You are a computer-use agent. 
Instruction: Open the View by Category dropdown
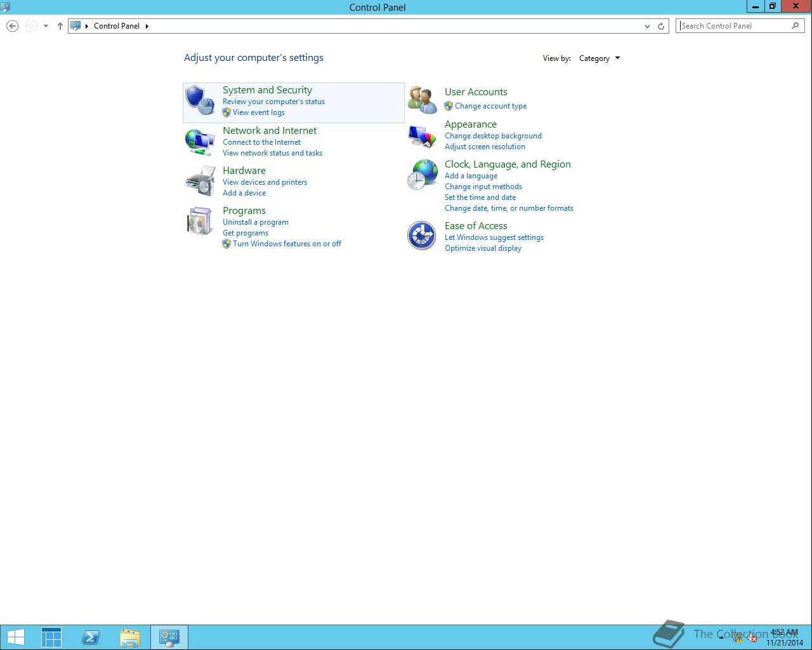(599, 58)
